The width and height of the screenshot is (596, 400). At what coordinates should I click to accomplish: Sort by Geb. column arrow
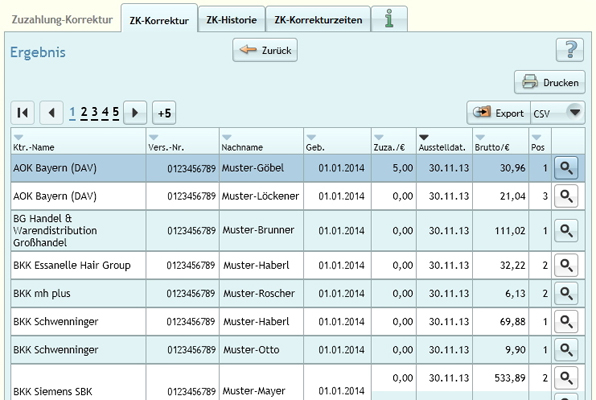[311, 137]
